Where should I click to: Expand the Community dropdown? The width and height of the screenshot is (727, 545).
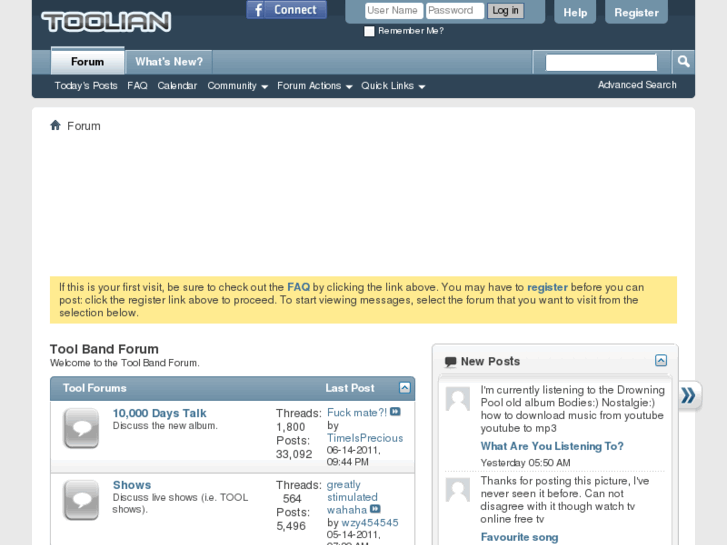pos(237,86)
